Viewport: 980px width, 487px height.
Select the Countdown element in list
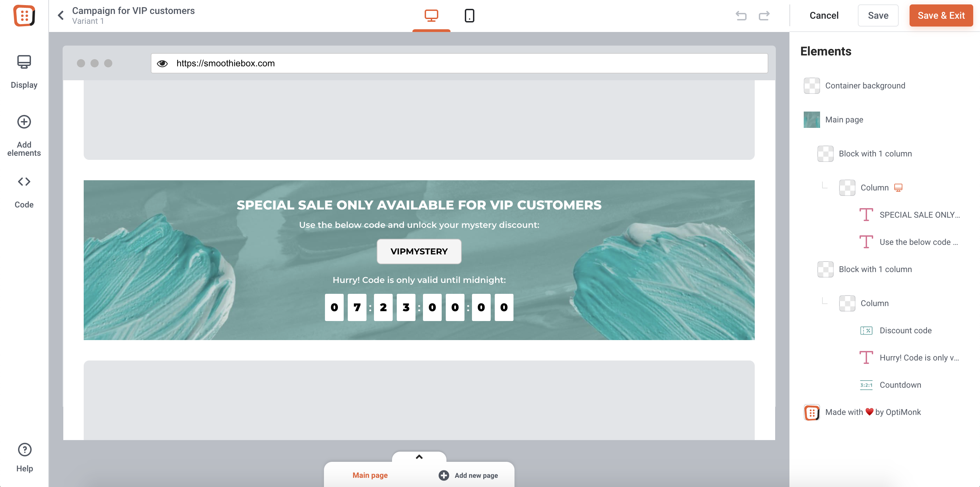900,385
